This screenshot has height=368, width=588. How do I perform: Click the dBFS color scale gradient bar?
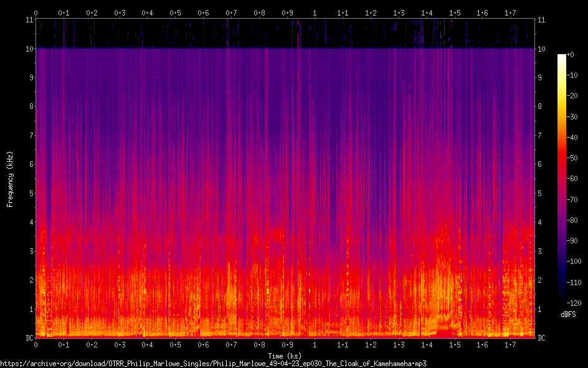pyautogui.click(x=562, y=180)
